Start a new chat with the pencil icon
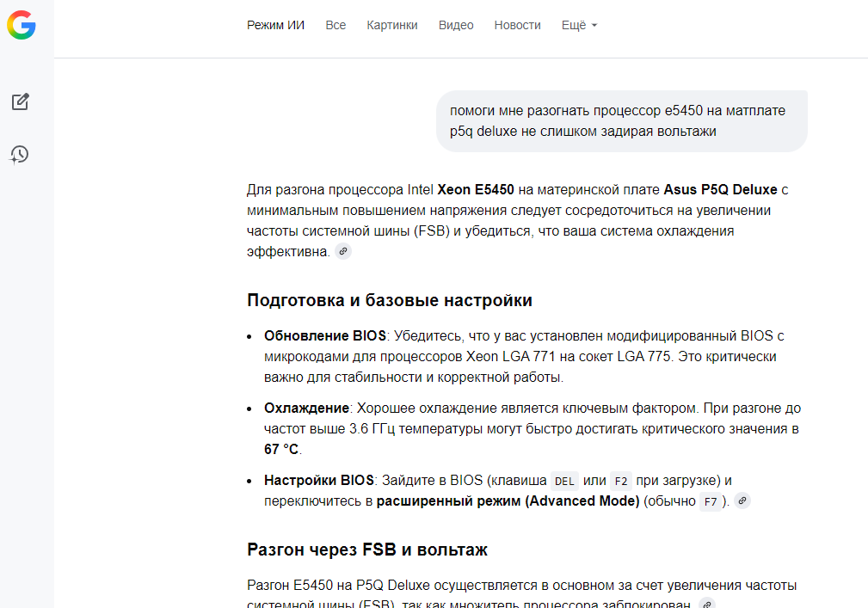868x608 pixels. [x=21, y=101]
